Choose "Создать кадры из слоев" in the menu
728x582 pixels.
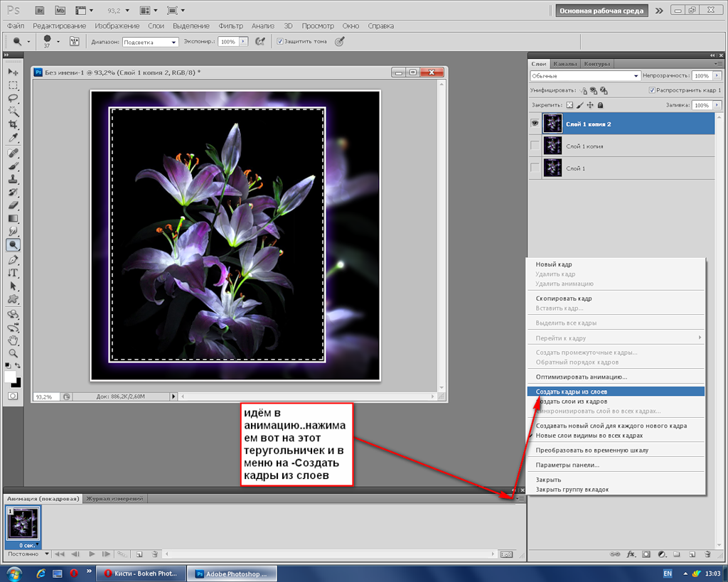pos(572,391)
